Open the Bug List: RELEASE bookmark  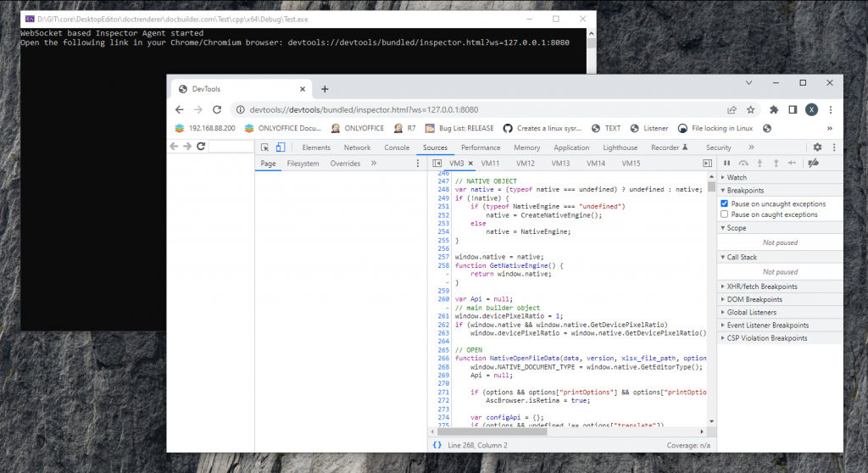coord(459,129)
